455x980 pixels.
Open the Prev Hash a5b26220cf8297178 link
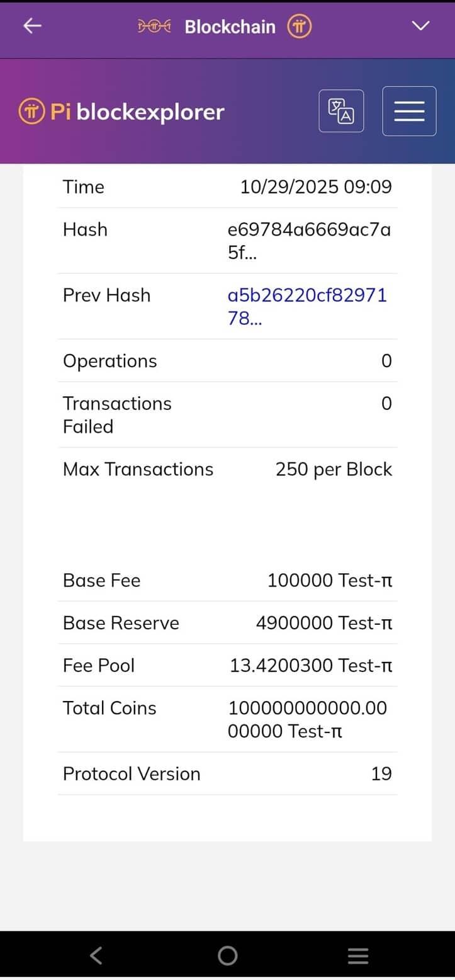pos(307,306)
